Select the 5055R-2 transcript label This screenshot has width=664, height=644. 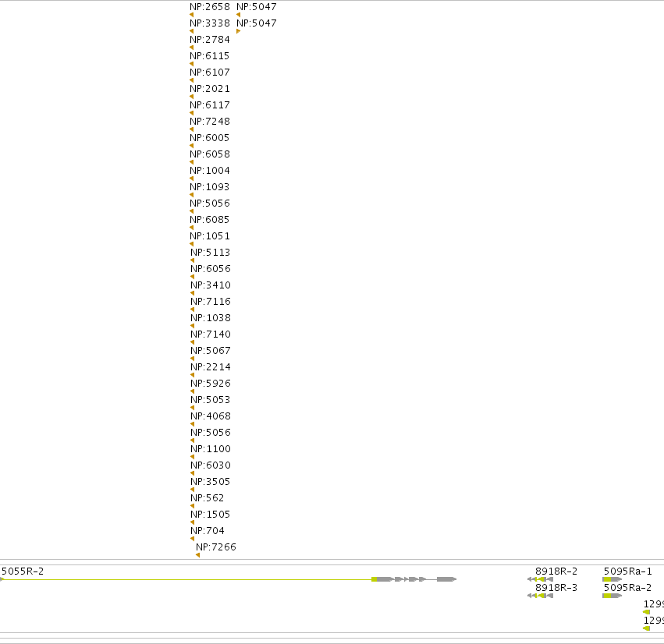(23, 571)
